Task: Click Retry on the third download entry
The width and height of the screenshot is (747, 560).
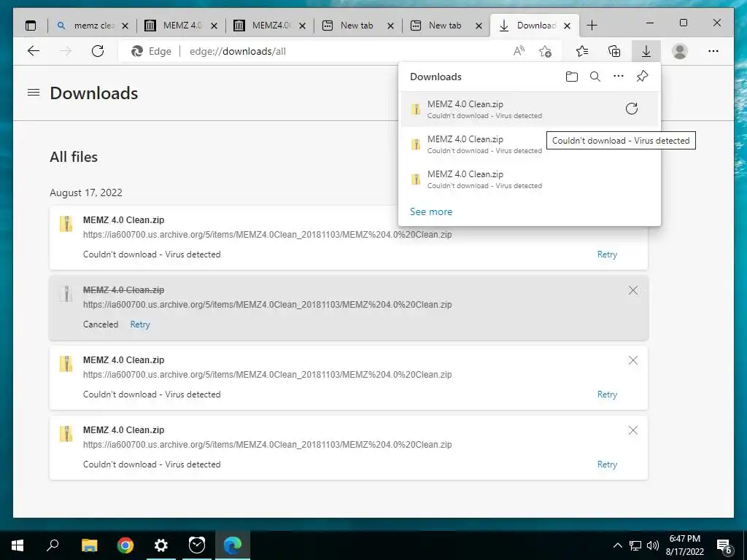Action: pos(607,394)
